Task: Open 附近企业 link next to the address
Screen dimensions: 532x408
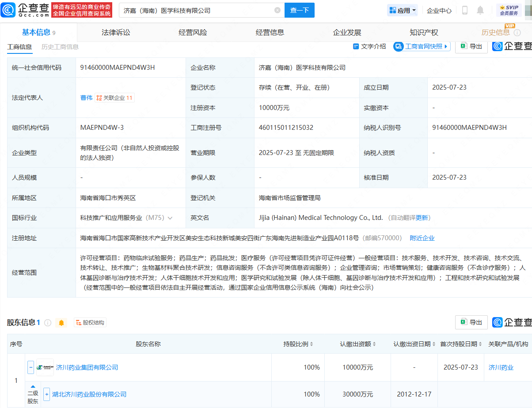Action: pos(422,238)
